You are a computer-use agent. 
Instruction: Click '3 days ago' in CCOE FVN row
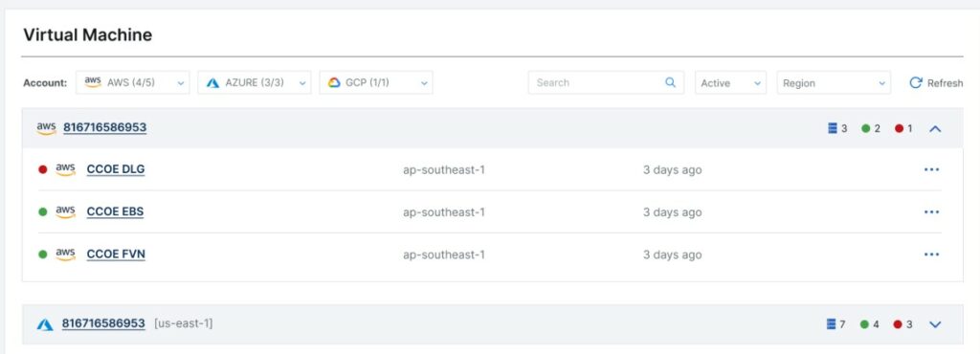(673, 254)
